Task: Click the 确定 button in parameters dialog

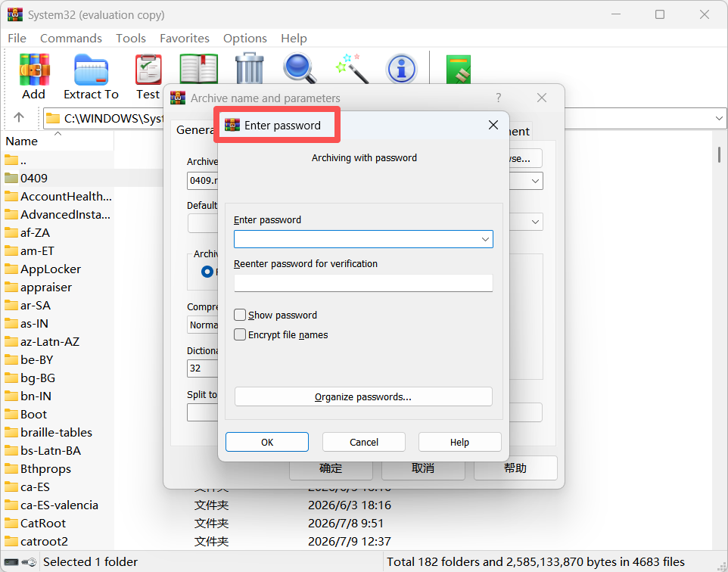Action: [x=331, y=468]
